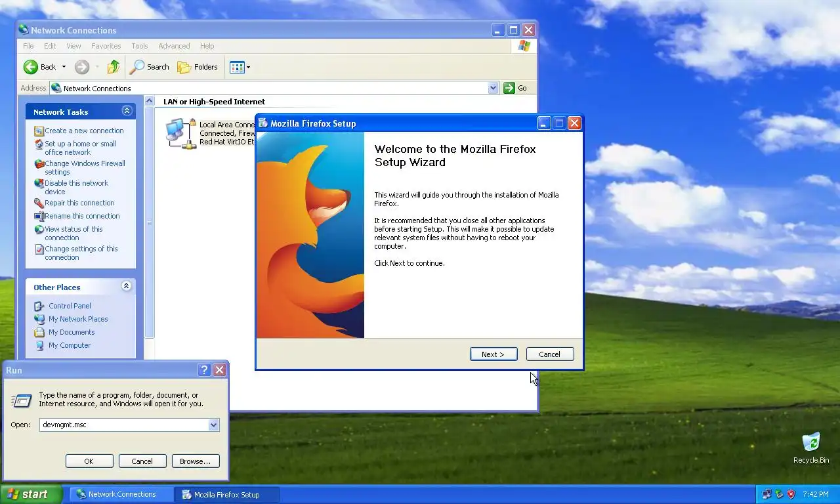Click the Disable this network device icon
This screenshot has width=840, height=504.
(39, 183)
